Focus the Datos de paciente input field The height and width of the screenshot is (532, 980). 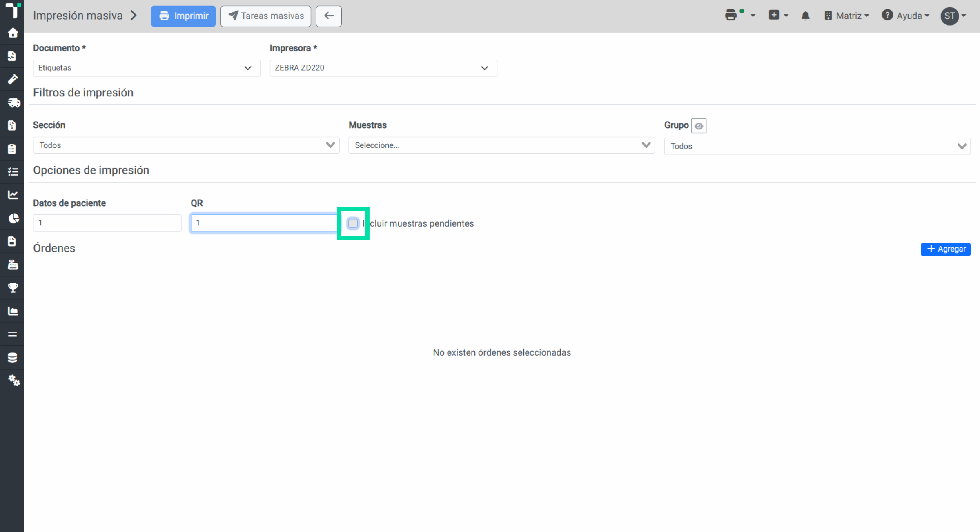pos(107,223)
